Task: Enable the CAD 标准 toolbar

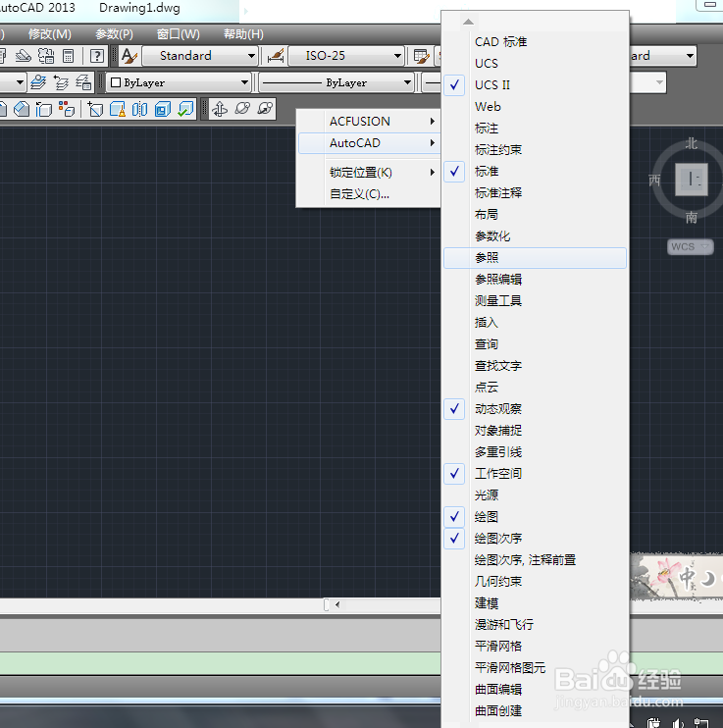Action: (535, 42)
